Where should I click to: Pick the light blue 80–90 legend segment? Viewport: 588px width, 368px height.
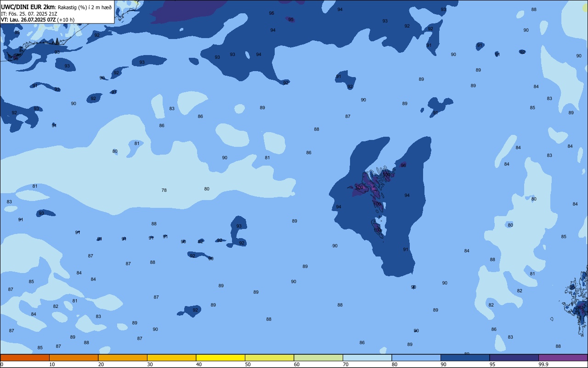416,357
